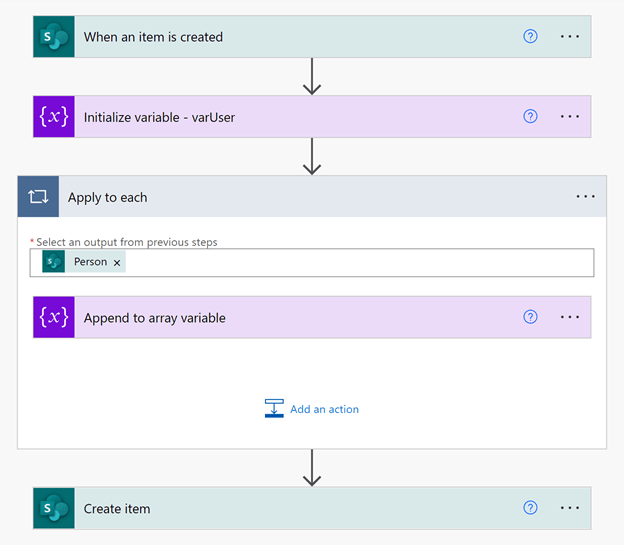Remove the Person token with its X
This screenshot has width=624, height=545.
coord(117,262)
